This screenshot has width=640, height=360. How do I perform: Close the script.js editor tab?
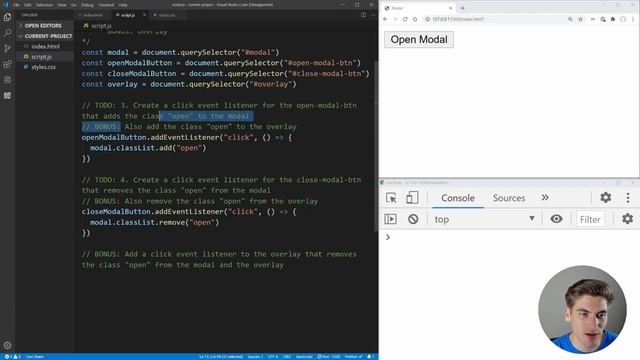coord(144,15)
